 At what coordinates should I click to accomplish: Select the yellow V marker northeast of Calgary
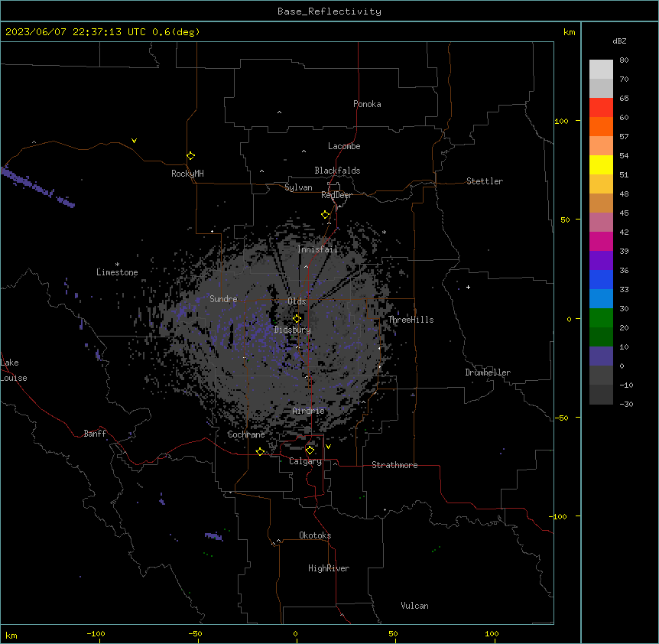[328, 447]
